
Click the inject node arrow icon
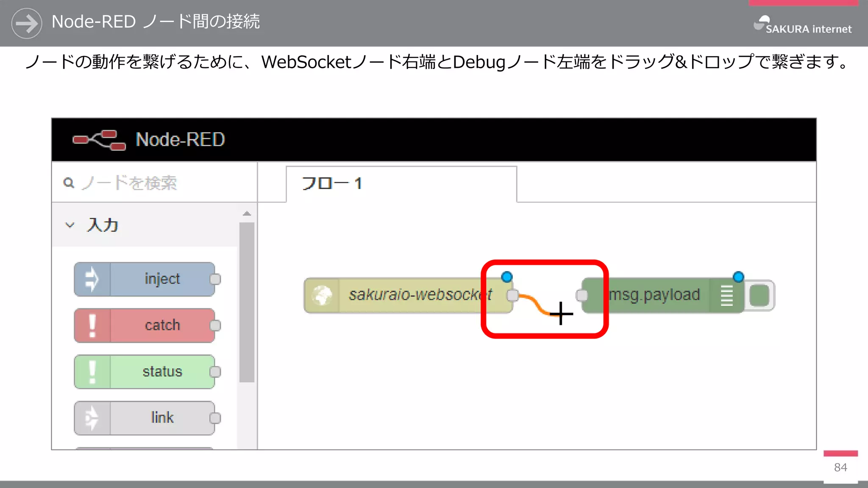click(x=92, y=279)
